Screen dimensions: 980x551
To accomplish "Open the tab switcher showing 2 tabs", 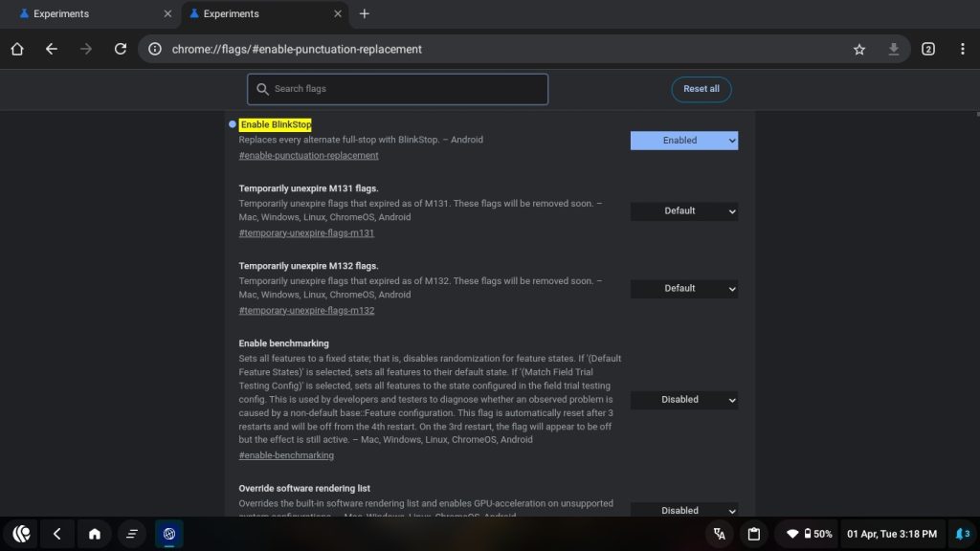I will pyautogui.click(x=927, y=49).
